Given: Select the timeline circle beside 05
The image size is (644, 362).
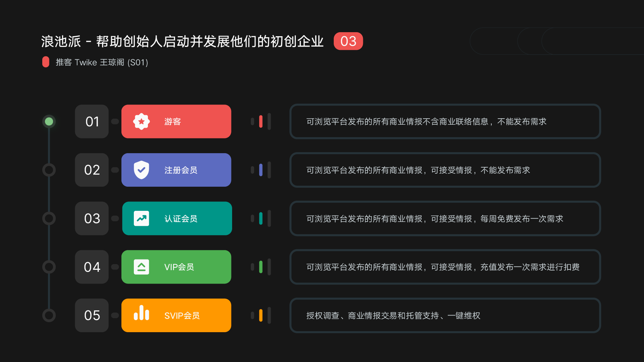Looking at the screenshot, I should pos(49,315).
